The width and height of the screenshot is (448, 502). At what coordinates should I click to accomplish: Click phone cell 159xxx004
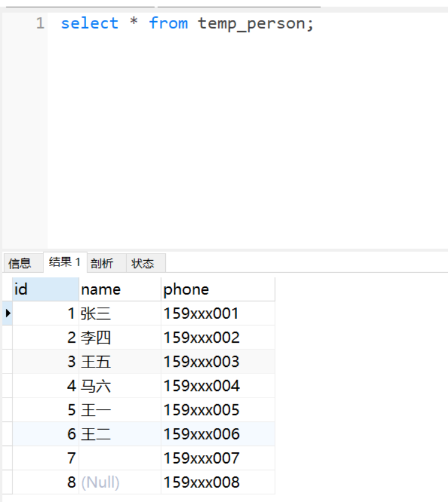click(x=218, y=386)
